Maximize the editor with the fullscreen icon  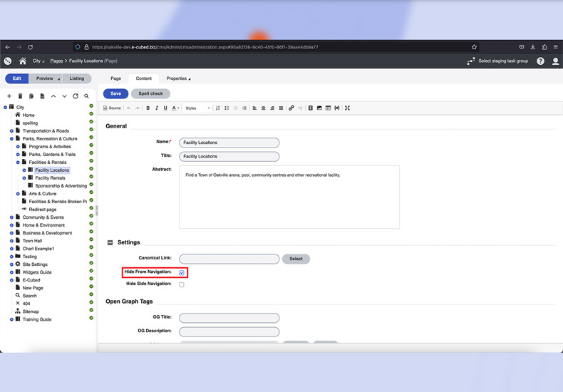click(x=347, y=108)
